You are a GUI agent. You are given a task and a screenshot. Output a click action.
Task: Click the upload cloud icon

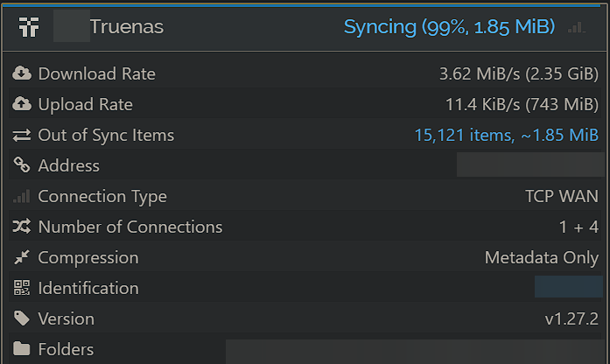coord(22,104)
